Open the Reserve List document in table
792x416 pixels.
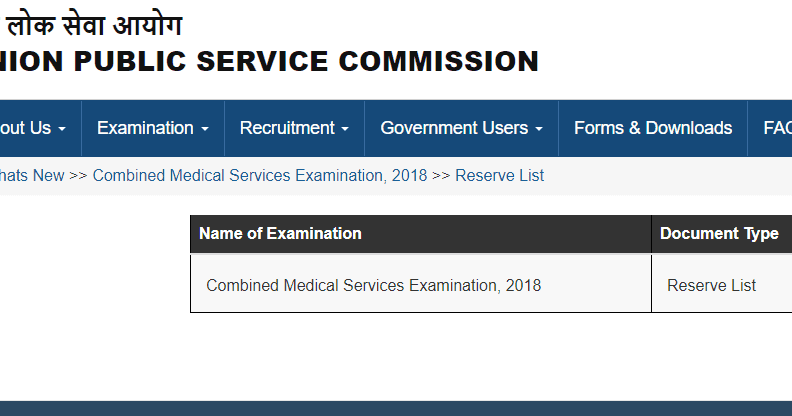[712, 285]
